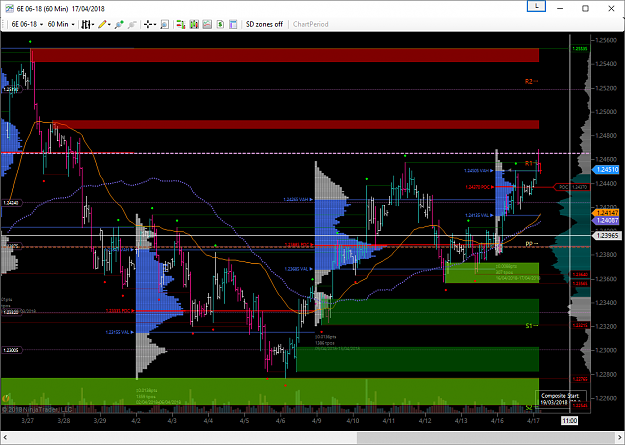
Task: Click the L link button in title bar
Action: pyautogui.click(x=537, y=6)
